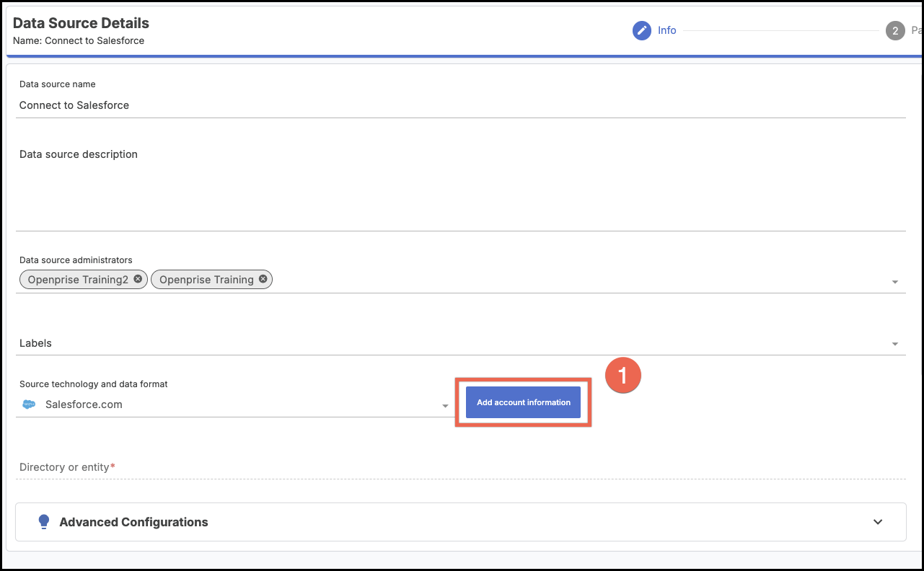Open the Data source administrators dropdown
Image resolution: width=924 pixels, height=571 pixels.
tap(895, 282)
